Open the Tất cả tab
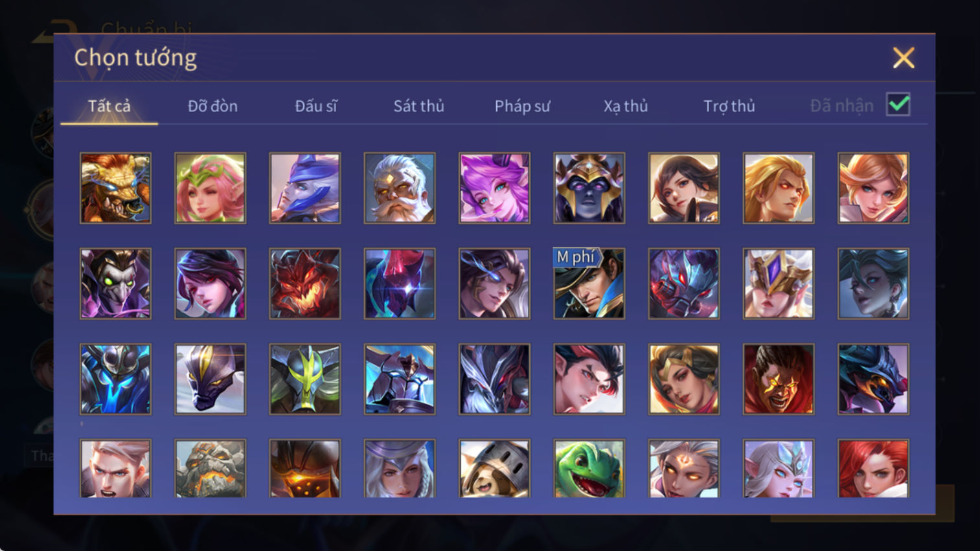Viewport: 980px width, 551px height. 109,106
